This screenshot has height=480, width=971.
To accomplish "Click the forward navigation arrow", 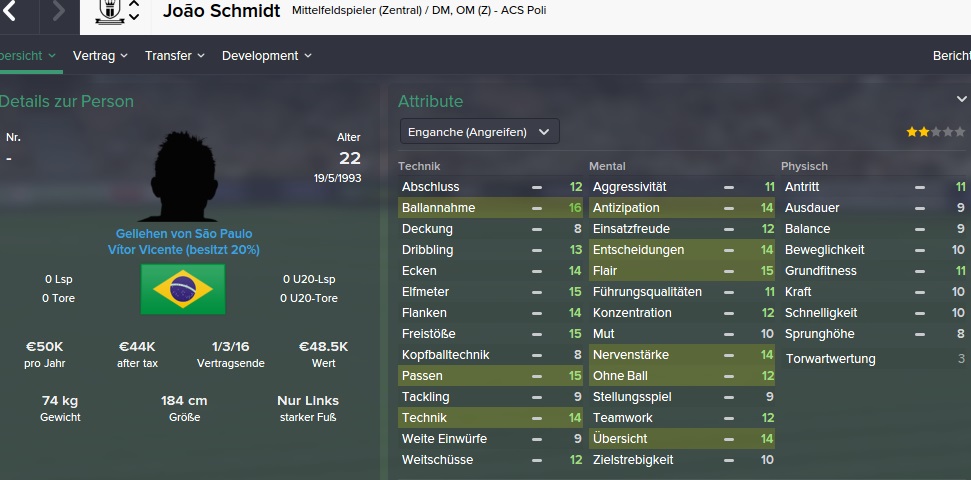I will tap(58, 11).
